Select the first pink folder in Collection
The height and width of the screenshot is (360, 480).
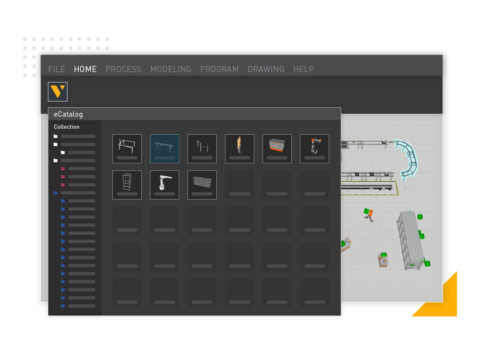coord(63,169)
